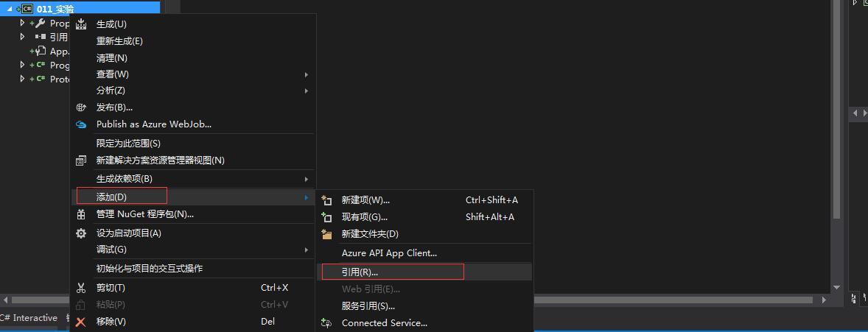
Task: Click the Connected Service plug icon
Action: point(326,322)
